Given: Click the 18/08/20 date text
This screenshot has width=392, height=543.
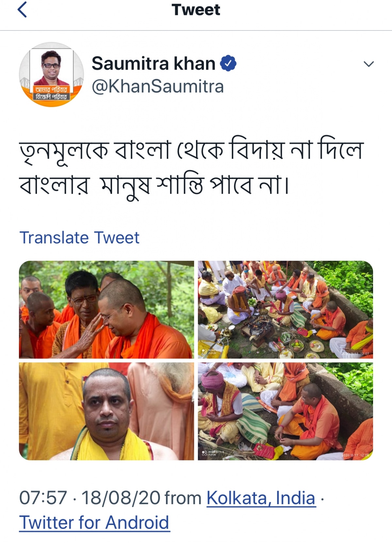Looking at the screenshot, I should [121, 498].
